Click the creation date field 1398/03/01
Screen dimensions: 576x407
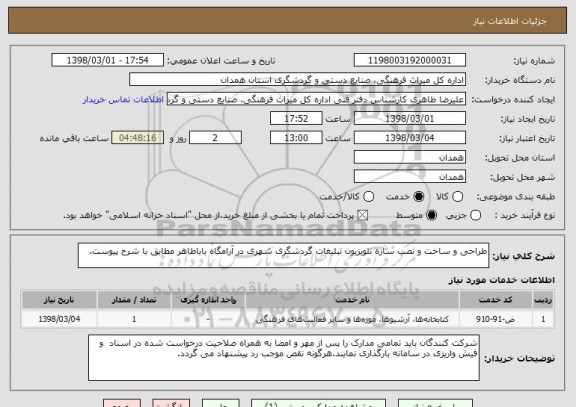click(410, 118)
